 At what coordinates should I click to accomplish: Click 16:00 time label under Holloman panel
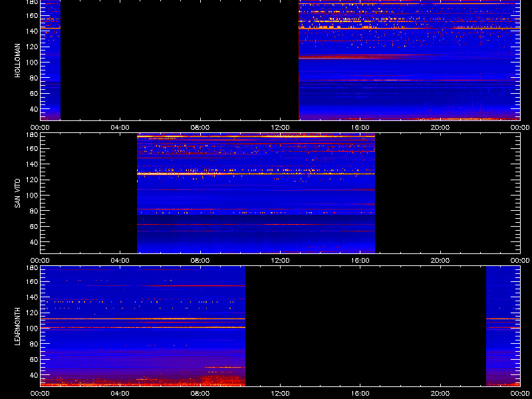coord(360,128)
